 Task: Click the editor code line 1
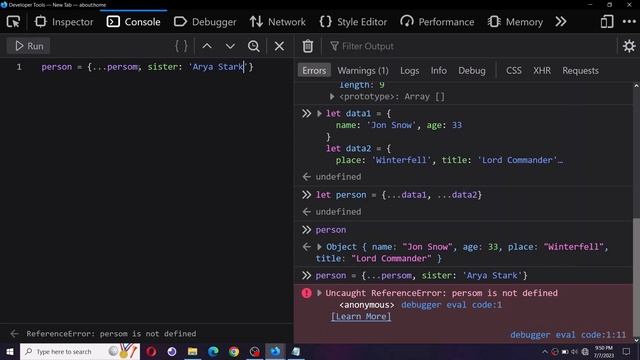click(147, 67)
